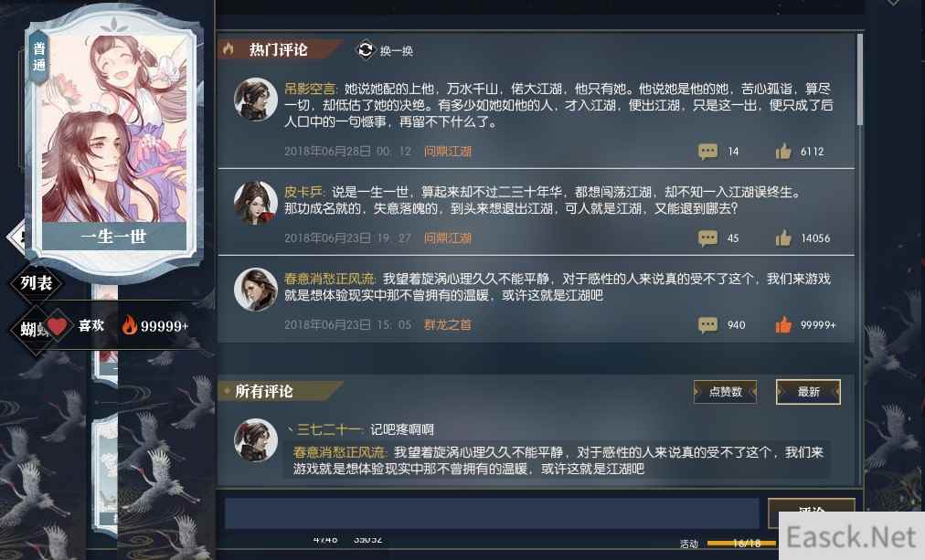Screen dimensions: 925x560
Task: Open the 列表 list button
Action: tap(37, 283)
